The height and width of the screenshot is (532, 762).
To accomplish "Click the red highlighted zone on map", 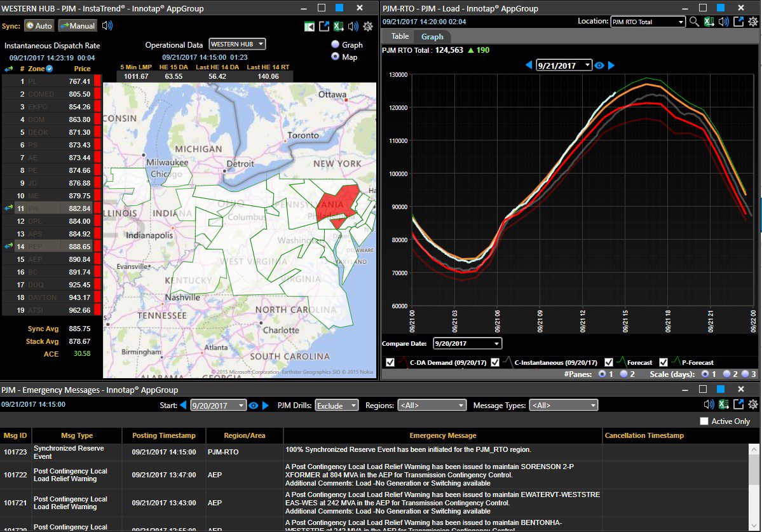I will [338, 205].
